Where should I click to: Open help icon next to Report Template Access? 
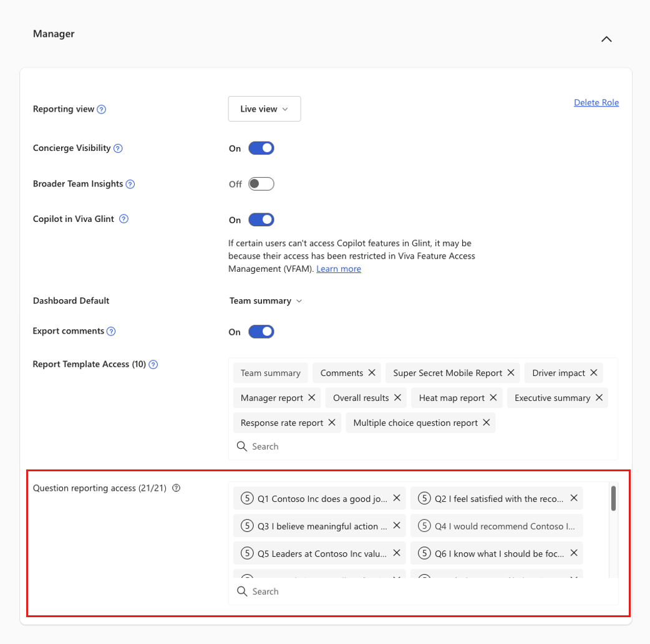(153, 365)
